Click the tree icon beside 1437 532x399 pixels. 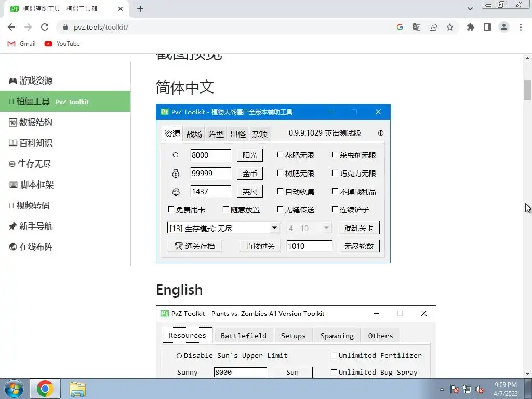point(176,192)
